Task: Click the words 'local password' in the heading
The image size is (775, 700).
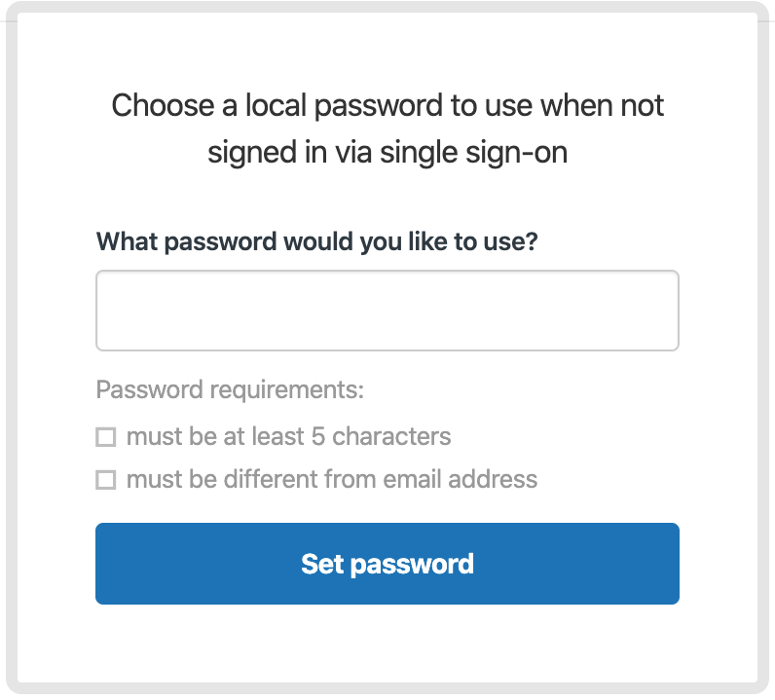Action: pos(344,105)
